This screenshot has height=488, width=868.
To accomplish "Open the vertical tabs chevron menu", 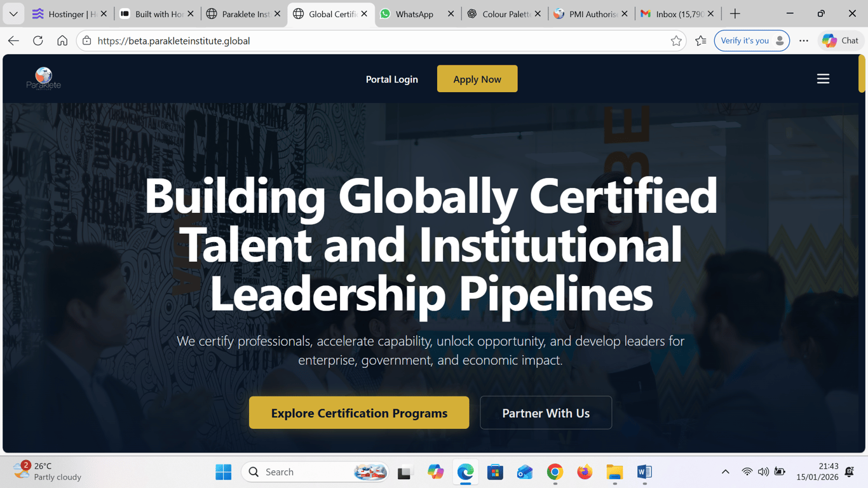I will (x=13, y=13).
